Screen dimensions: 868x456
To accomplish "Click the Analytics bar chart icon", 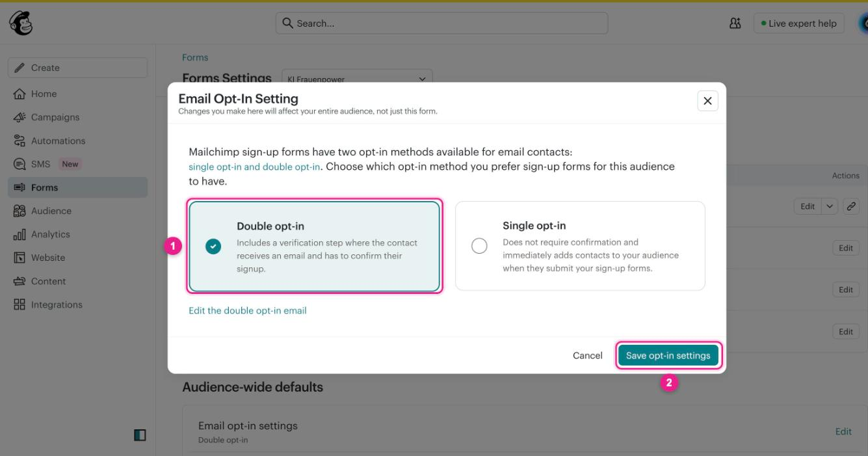I will 20,234.
